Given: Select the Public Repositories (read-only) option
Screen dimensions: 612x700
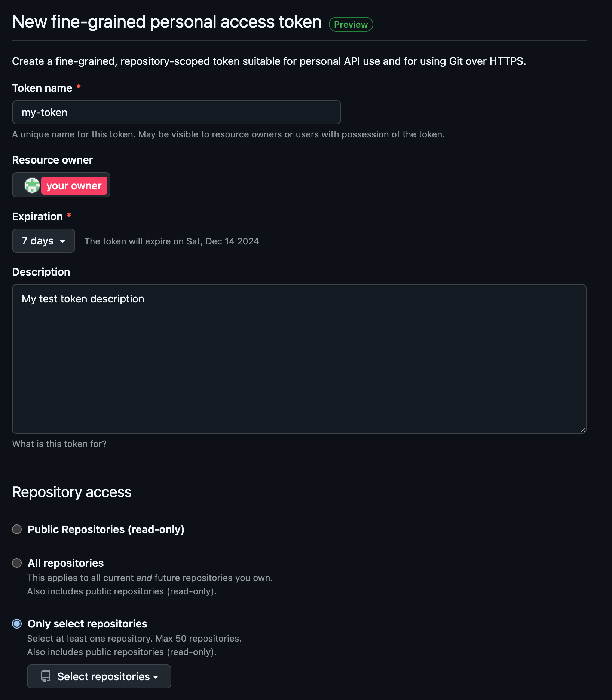Looking at the screenshot, I should pos(16,529).
